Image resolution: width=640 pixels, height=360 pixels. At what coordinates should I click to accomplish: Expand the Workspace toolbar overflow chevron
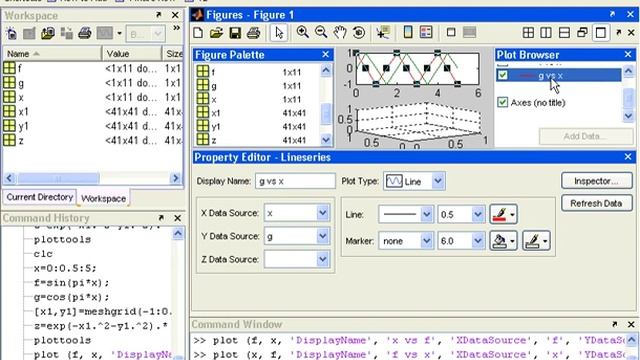176,28
